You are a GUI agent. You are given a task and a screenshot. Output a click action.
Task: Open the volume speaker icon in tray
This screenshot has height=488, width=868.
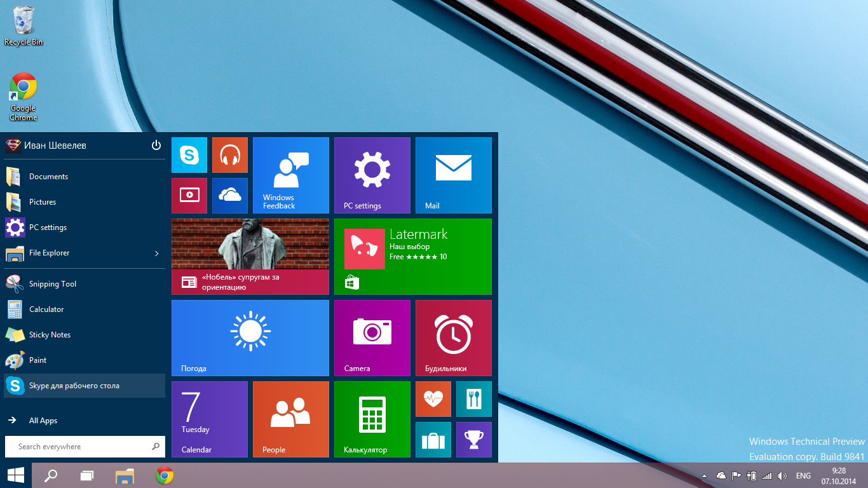782,476
